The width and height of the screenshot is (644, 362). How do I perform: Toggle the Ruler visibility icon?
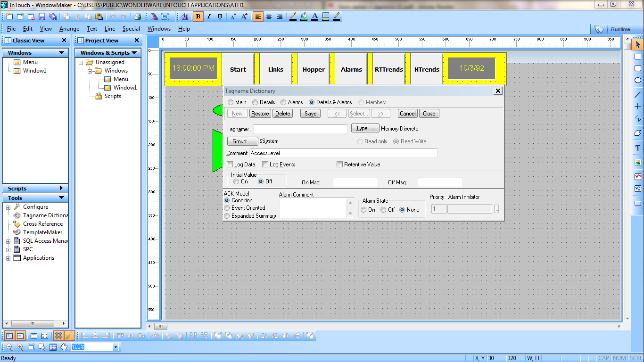point(69,336)
